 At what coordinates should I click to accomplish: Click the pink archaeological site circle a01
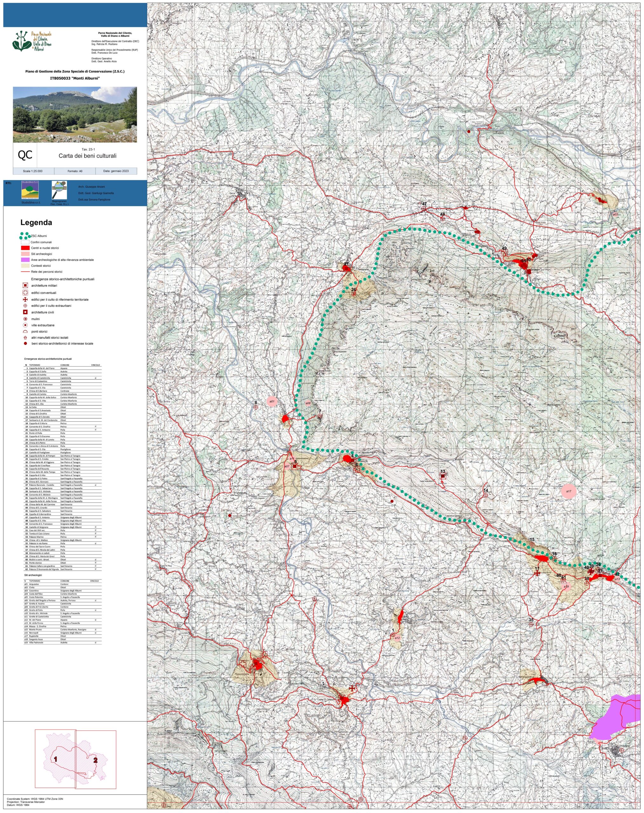coord(272,401)
